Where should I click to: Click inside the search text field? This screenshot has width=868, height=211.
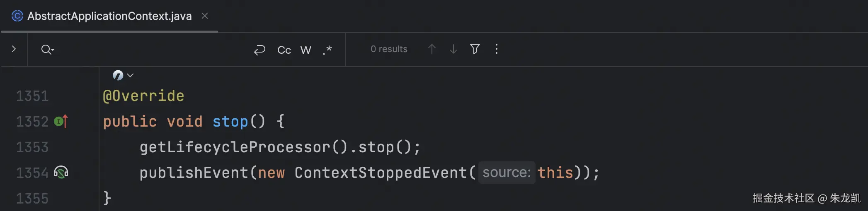[x=153, y=50]
